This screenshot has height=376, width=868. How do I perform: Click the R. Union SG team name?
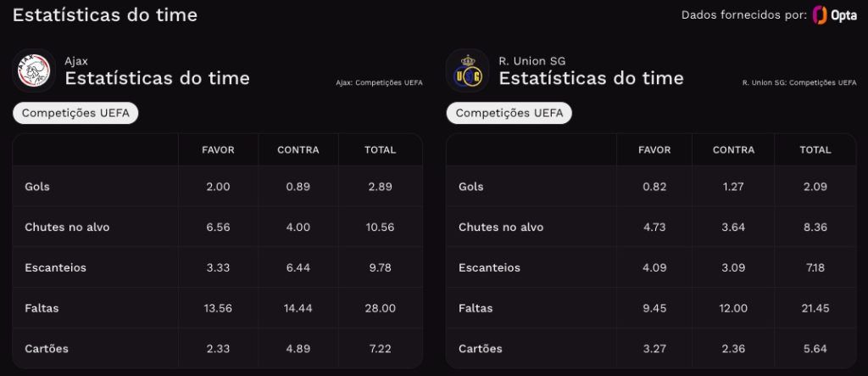coord(532,61)
